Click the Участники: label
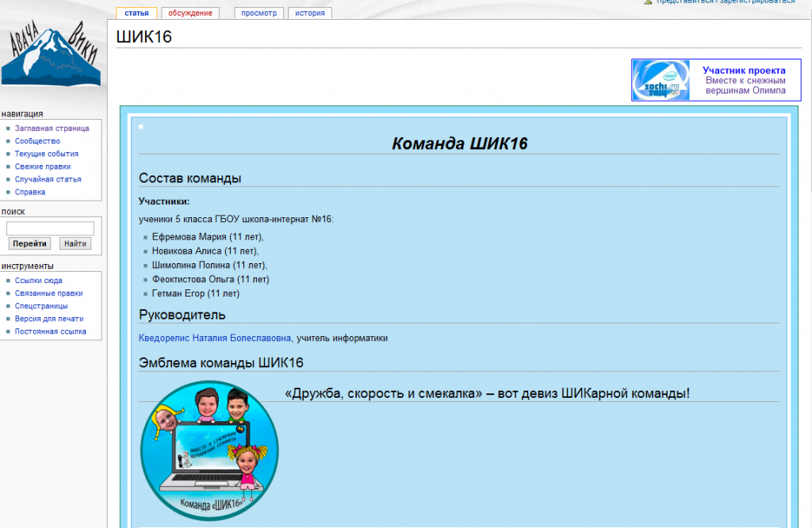 tap(164, 201)
